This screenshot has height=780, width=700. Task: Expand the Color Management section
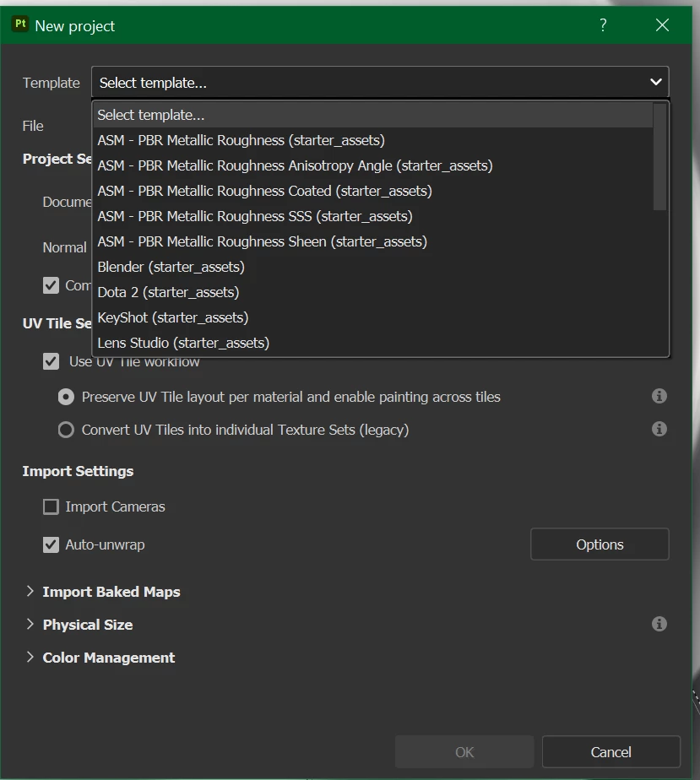coord(30,658)
